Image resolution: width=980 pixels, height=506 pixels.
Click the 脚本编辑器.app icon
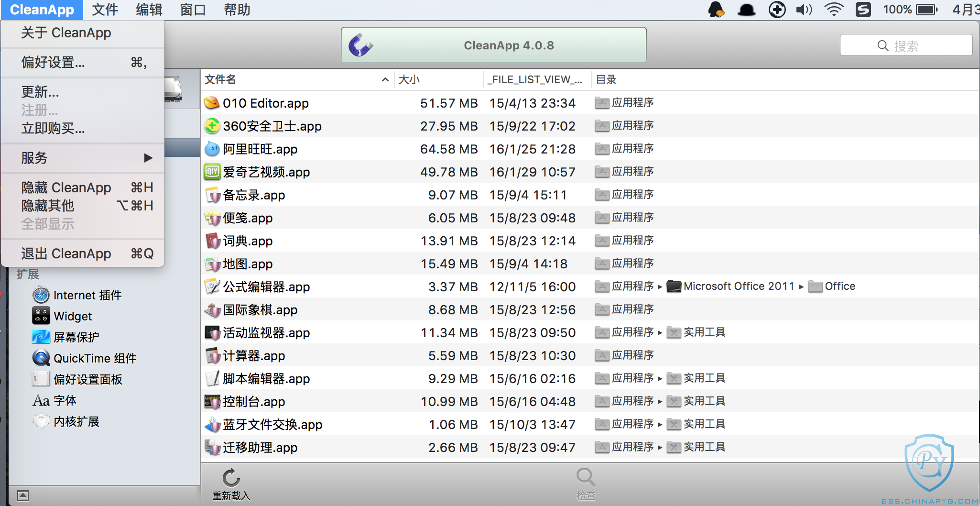point(212,378)
